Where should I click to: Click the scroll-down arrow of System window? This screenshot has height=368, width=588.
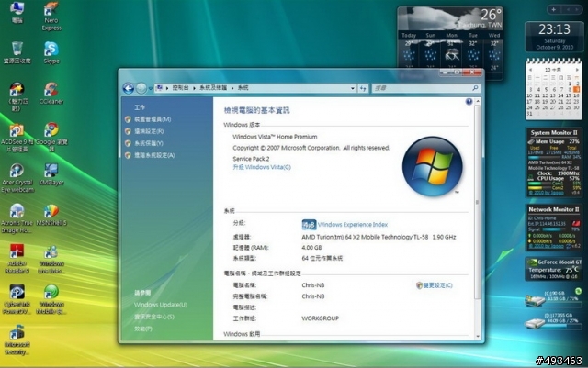click(478, 337)
